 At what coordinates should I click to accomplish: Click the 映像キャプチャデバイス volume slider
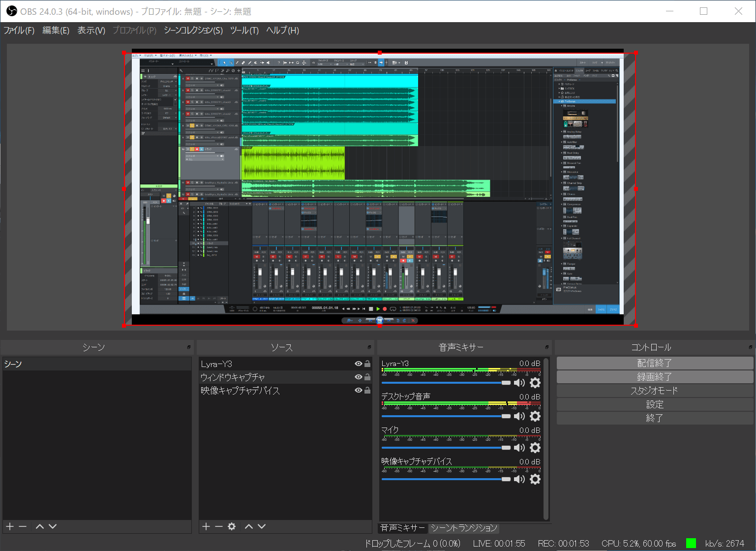[x=446, y=479]
